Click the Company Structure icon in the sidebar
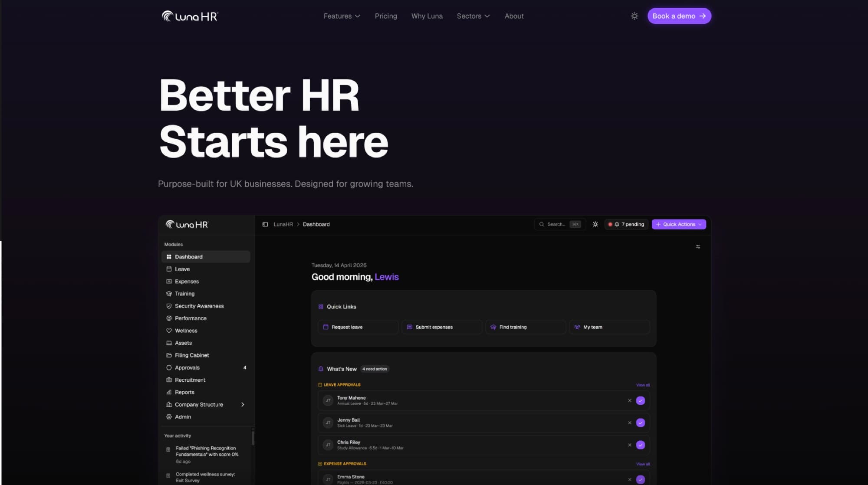This screenshot has height=485, width=868. [169, 404]
